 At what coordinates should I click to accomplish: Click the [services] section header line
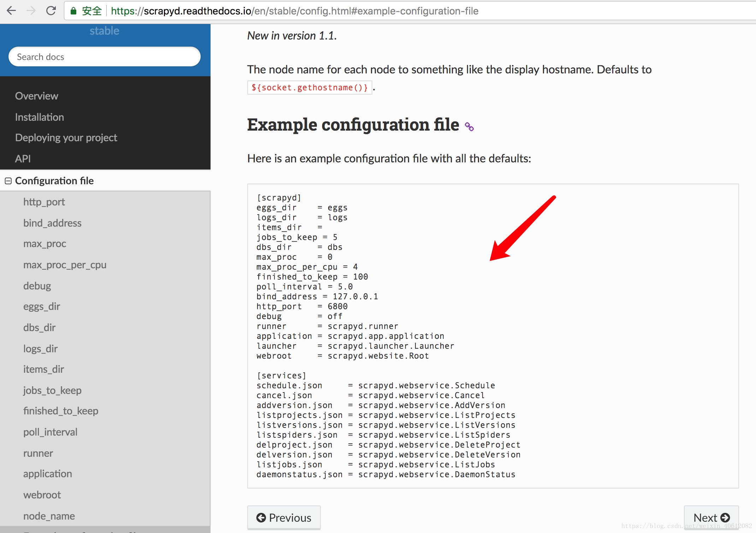(282, 376)
